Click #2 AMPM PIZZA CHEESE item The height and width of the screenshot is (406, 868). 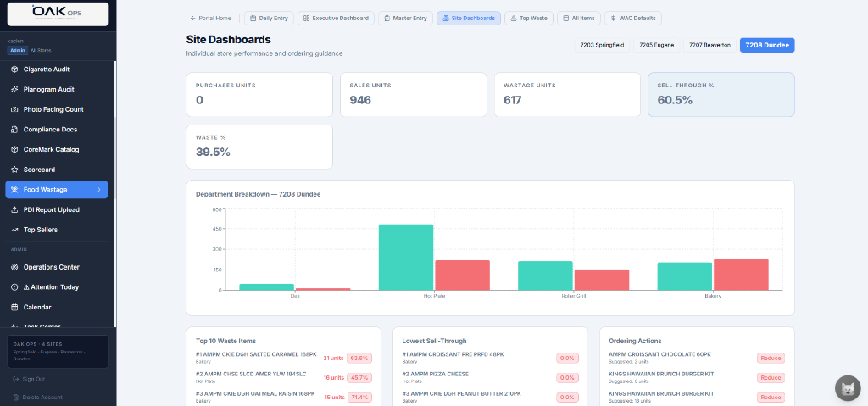[436, 374]
